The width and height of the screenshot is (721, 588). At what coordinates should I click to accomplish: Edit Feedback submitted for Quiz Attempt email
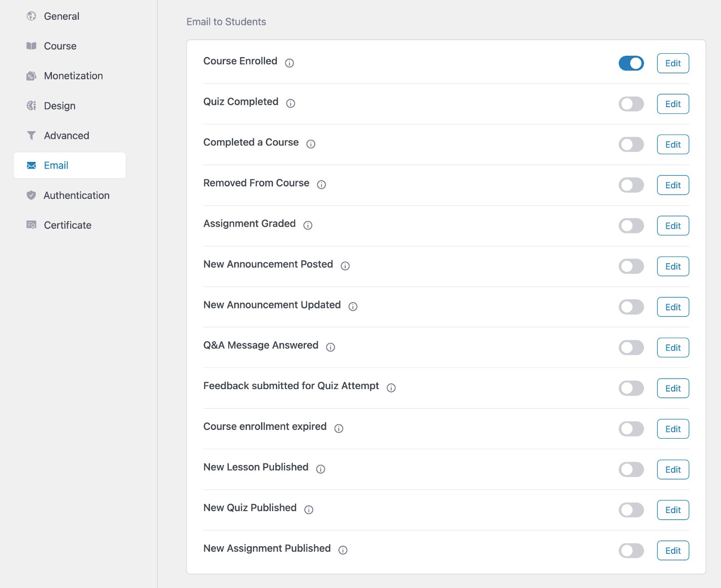point(673,388)
